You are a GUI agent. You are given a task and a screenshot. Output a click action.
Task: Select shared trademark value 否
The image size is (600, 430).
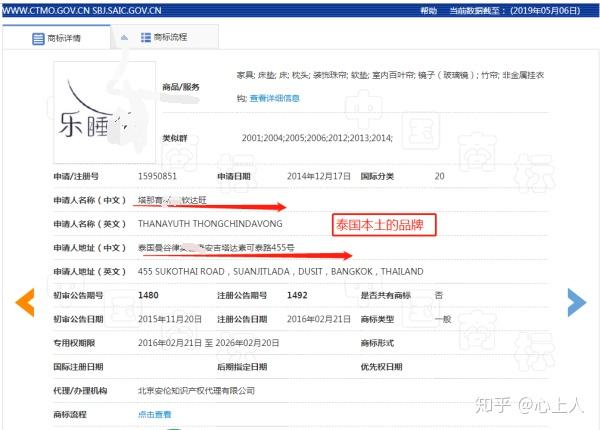click(439, 295)
